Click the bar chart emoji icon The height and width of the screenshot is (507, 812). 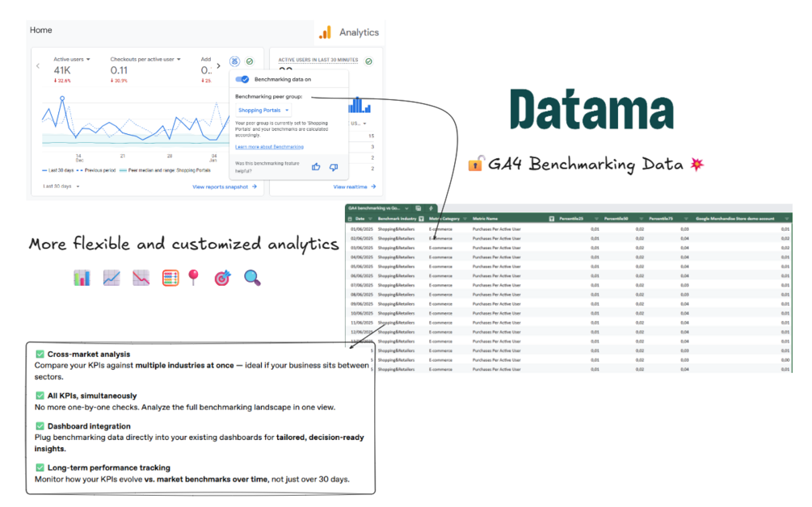click(82, 278)
